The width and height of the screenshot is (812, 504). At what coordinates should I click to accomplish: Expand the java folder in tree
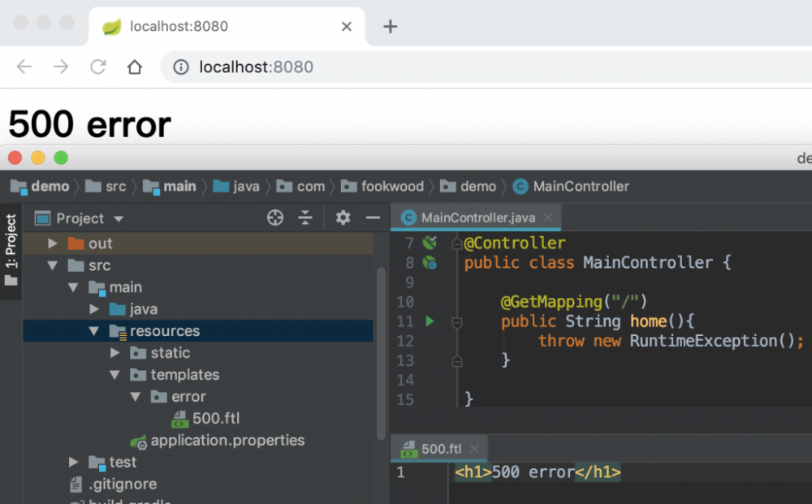(94, 309)
